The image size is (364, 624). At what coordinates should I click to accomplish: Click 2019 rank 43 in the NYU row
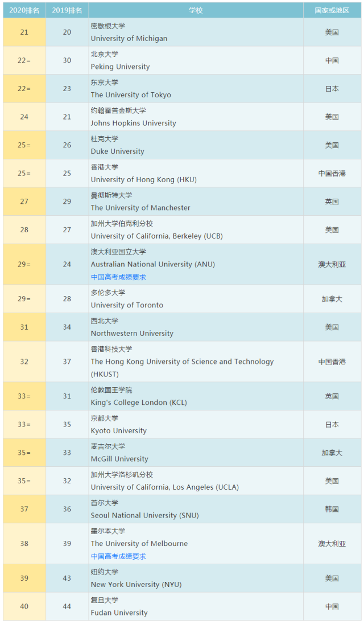(x=67, y=578)
